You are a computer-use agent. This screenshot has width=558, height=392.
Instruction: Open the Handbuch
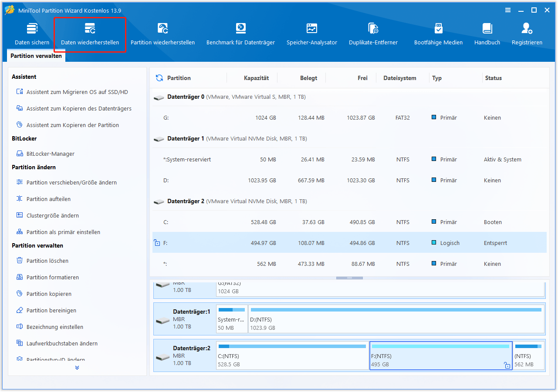pyautogui.click(x=487, y=34)
